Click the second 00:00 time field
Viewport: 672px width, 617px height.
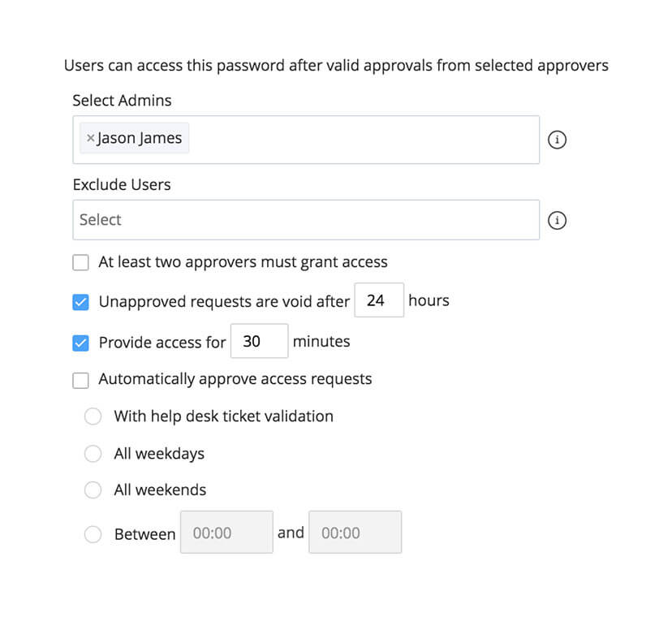click(x=355, y=533)
